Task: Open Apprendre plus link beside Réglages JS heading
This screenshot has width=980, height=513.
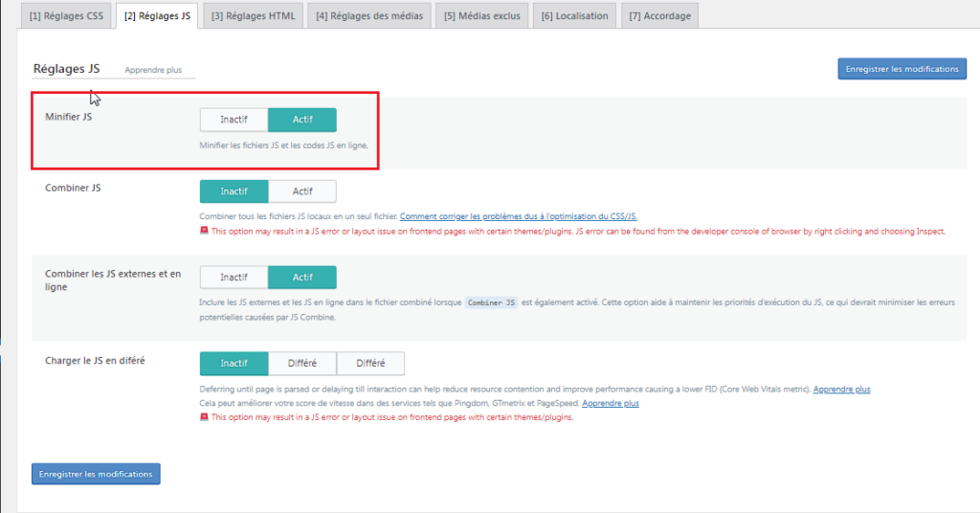Action: [x=153, y=70]
